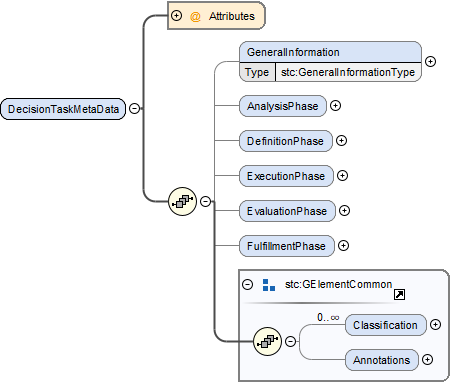Select the GElementCommon sequence compositor icon

click(267, 341)
